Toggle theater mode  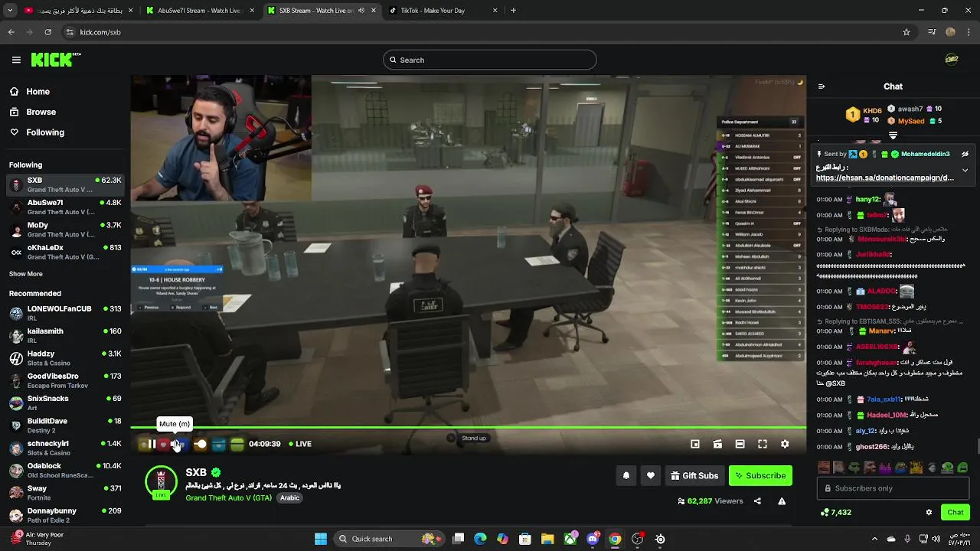click(740, 444)
